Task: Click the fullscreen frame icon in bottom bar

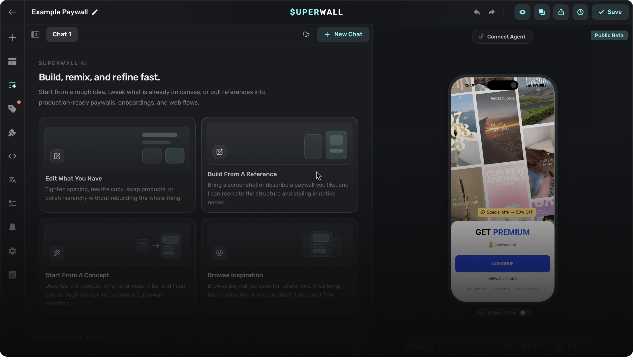Action: click(x=494, y=347)
